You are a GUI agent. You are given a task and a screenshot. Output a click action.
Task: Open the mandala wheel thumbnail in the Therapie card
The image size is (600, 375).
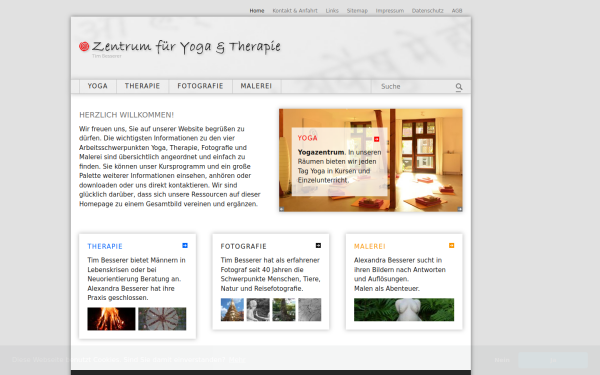point(162,319)
